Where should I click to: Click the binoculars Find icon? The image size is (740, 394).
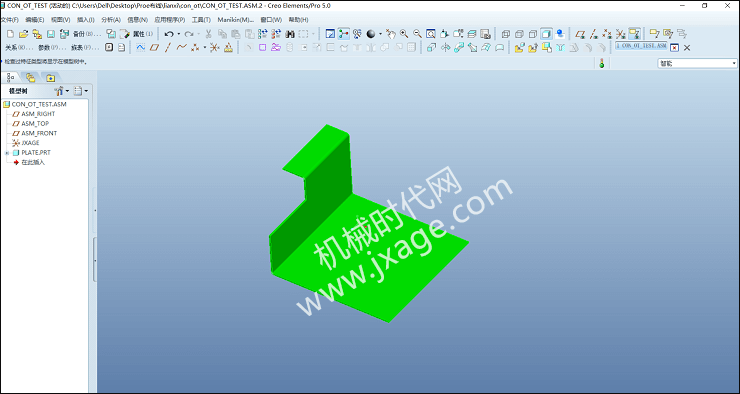coord(290,34)
